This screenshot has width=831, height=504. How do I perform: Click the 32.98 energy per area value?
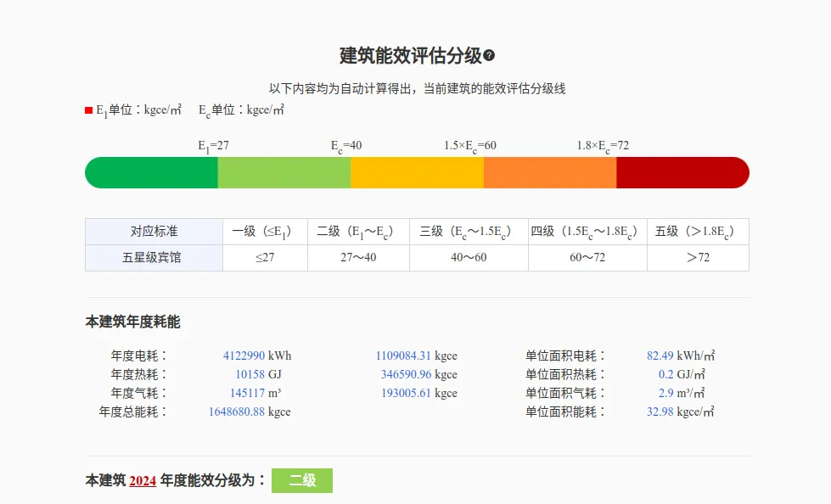660,412
